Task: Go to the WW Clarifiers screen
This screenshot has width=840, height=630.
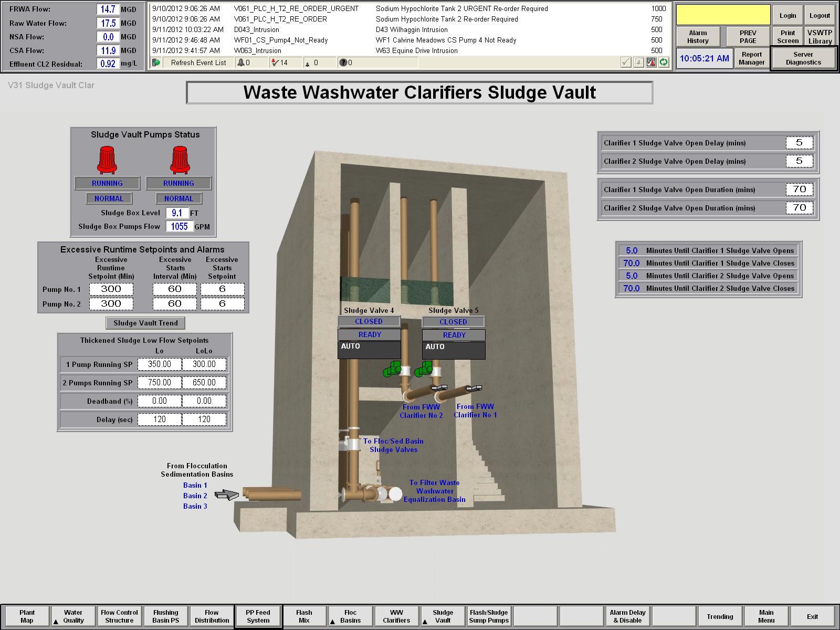Action: click(396, 616)
